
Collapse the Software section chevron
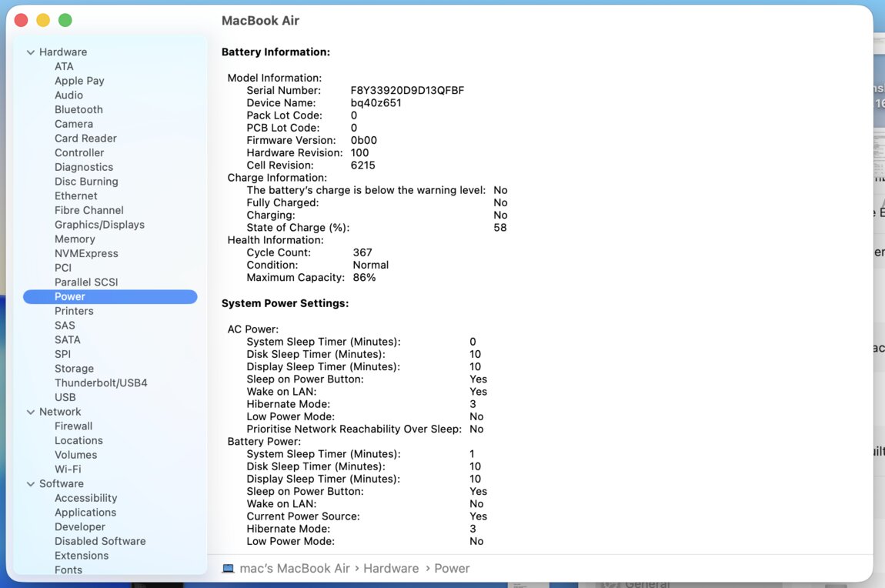click(x=31, y=484)
